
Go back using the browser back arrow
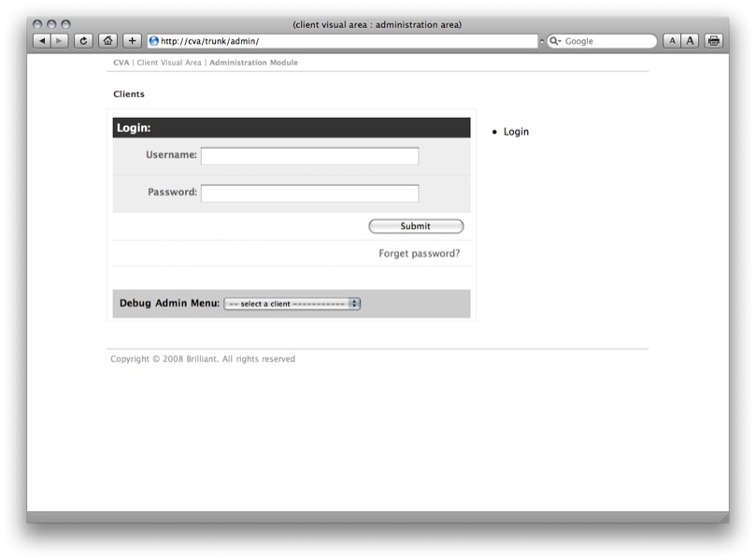click(x=42, y=41)
